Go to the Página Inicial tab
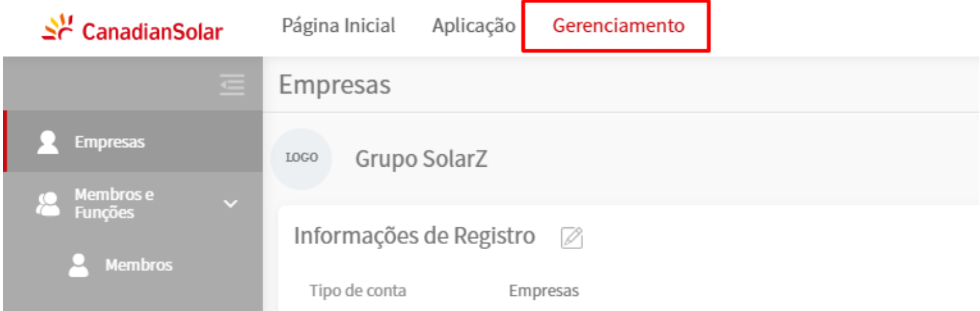The width and height of the screenshot is (980, 311). click(x=338, y=26)
